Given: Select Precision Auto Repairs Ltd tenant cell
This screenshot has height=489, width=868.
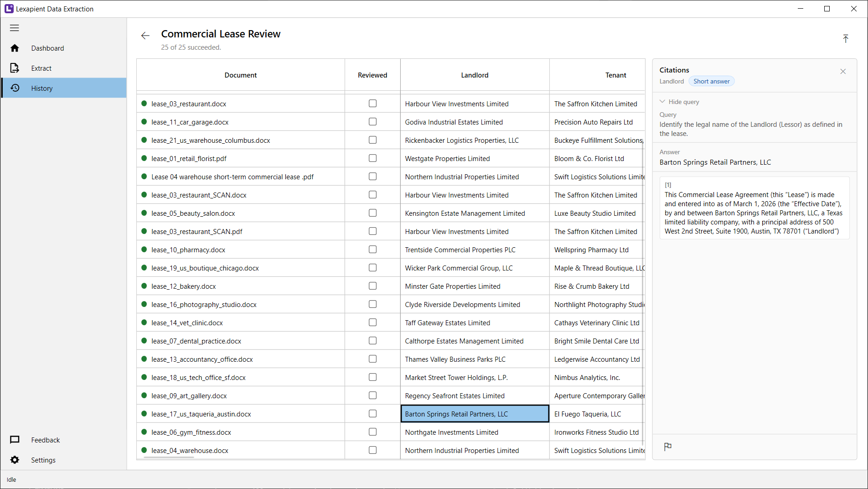Looking at the screenshot, I should 597,122.
